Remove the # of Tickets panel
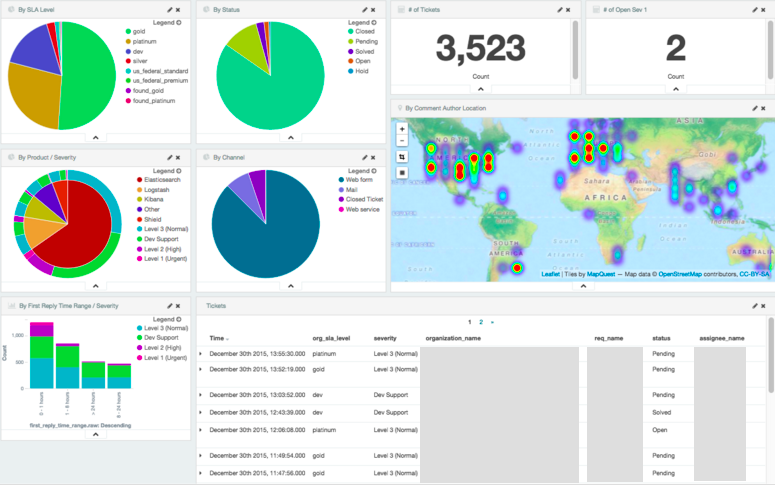 568,10
